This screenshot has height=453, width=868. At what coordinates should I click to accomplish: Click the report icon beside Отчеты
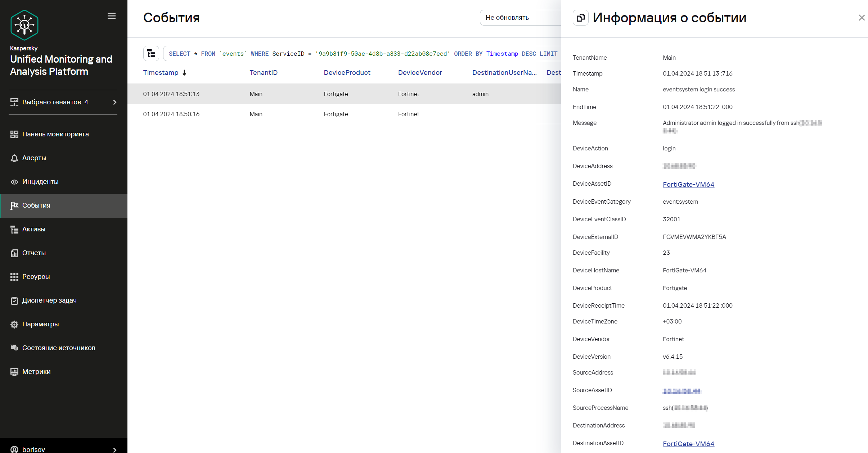(x=14, y=253)
